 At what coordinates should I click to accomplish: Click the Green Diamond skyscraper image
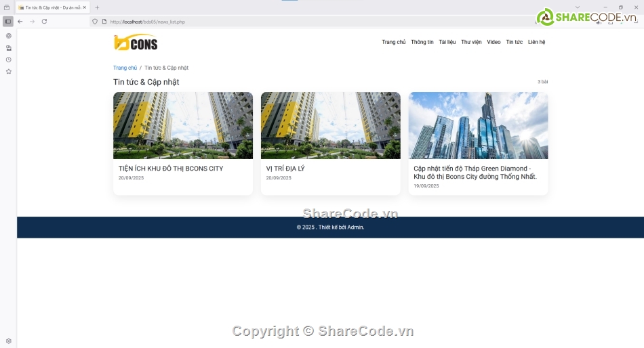pos(478,125)
